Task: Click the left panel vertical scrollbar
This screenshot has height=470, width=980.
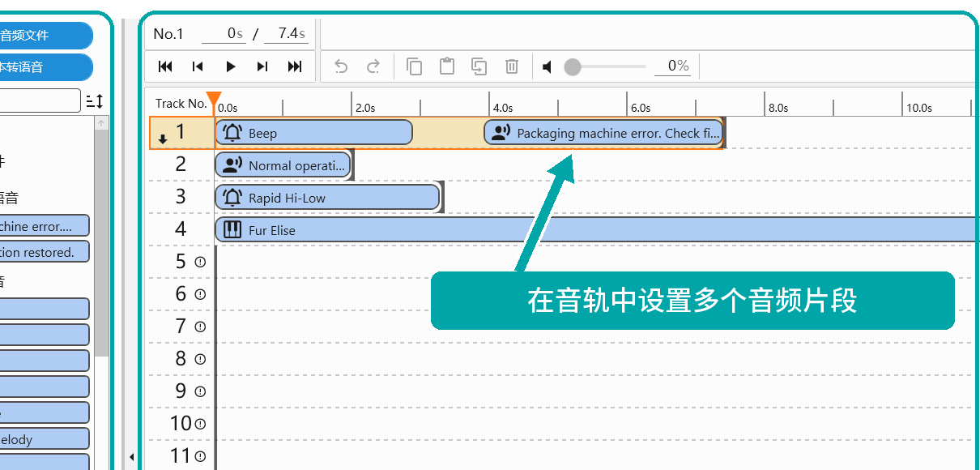Action: click(101, 243)
